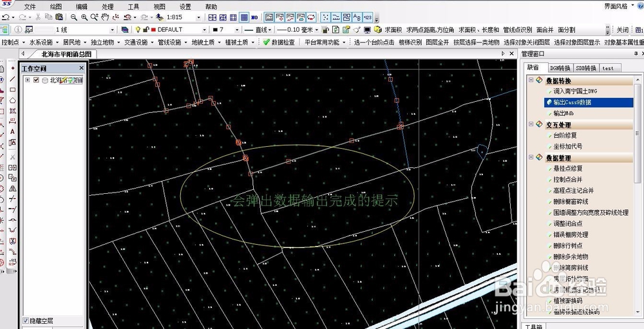
Task: Click the refresh sheet icon
Action: (x=336, y=30)
